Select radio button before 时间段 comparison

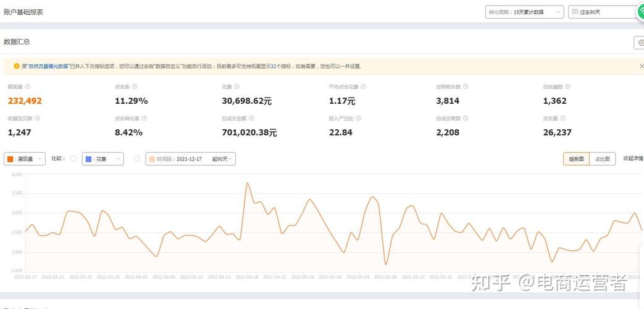tap(137, 159)
